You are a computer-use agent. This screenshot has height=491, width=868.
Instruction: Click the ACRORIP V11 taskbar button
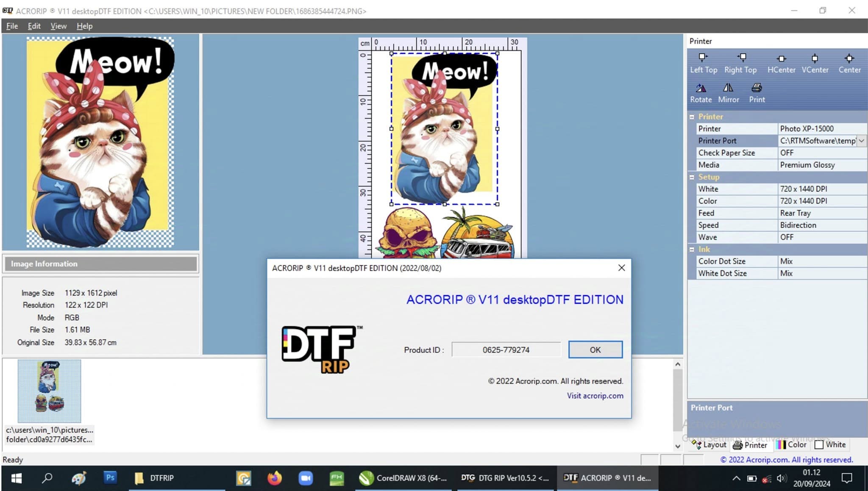[607, 478]
